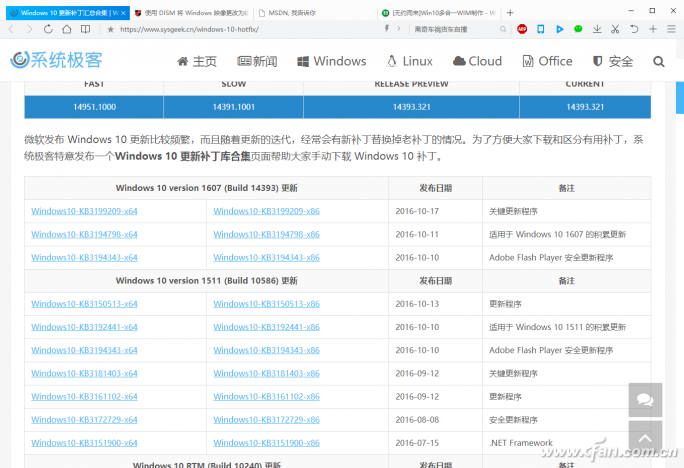The image size is (684, 468).
Task: Download Windows10-KB3151900-x86
Action: [267, 443]
